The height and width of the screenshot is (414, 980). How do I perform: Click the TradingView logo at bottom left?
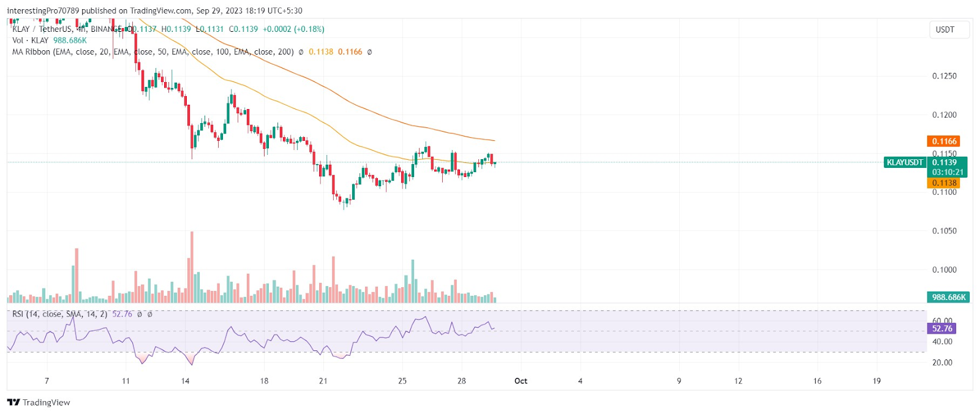point(39,402)
